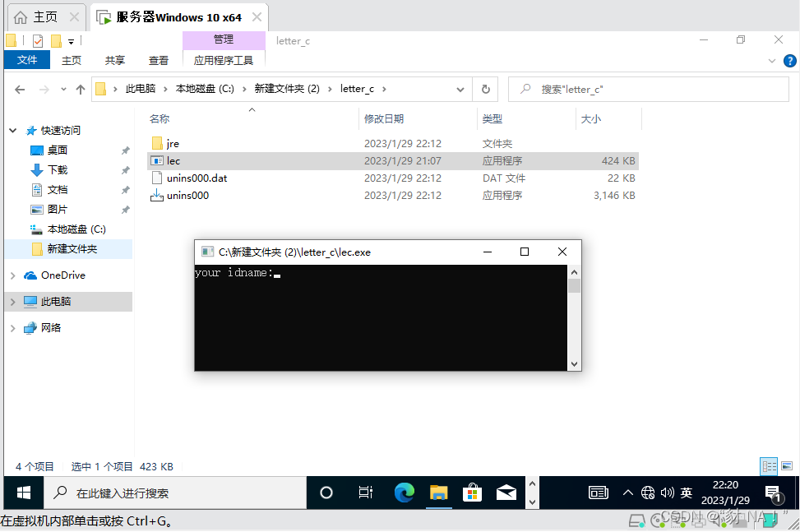Screen dimensions: 800x532
Task: Collapse the 此电脑 entry in the sidebar
Action: point(13,303)
